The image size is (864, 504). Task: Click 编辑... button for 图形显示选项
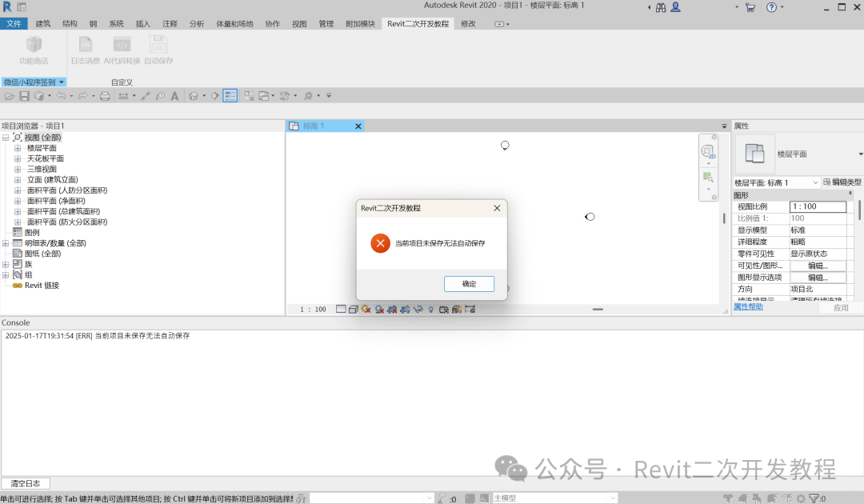[x=818, y=278]
